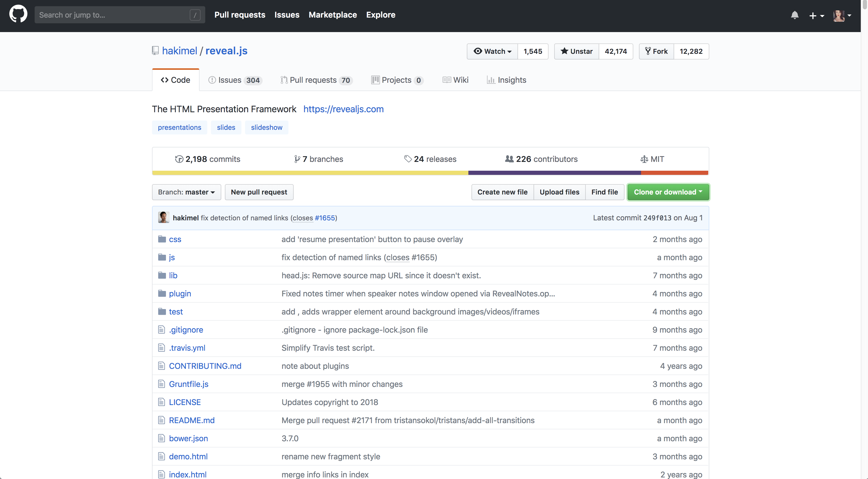The width and height of the screenshot is (868, 479).
Task: Fork the repository
Action: coord(656,51)
